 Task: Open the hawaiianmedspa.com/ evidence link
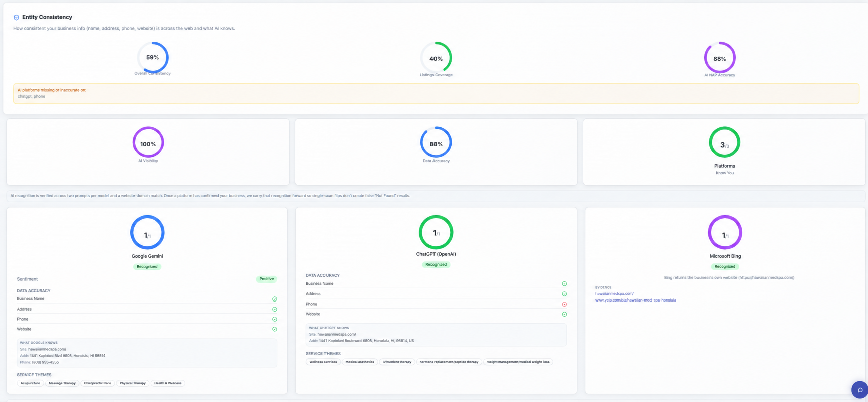(x=614, y=293)
